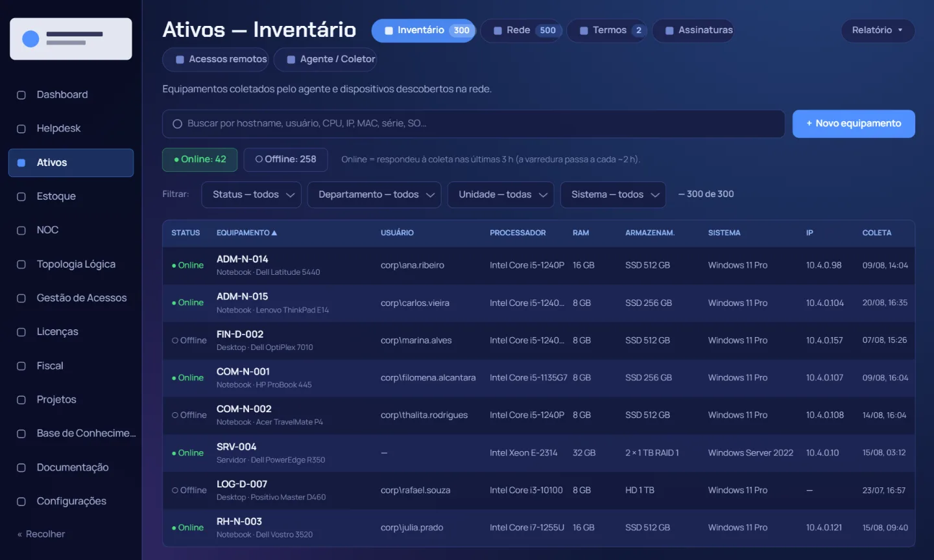Viewport: 934px width, 560px height.
Task: Click the Gestão de Acessos icon
Action: (x=21, y=298)
